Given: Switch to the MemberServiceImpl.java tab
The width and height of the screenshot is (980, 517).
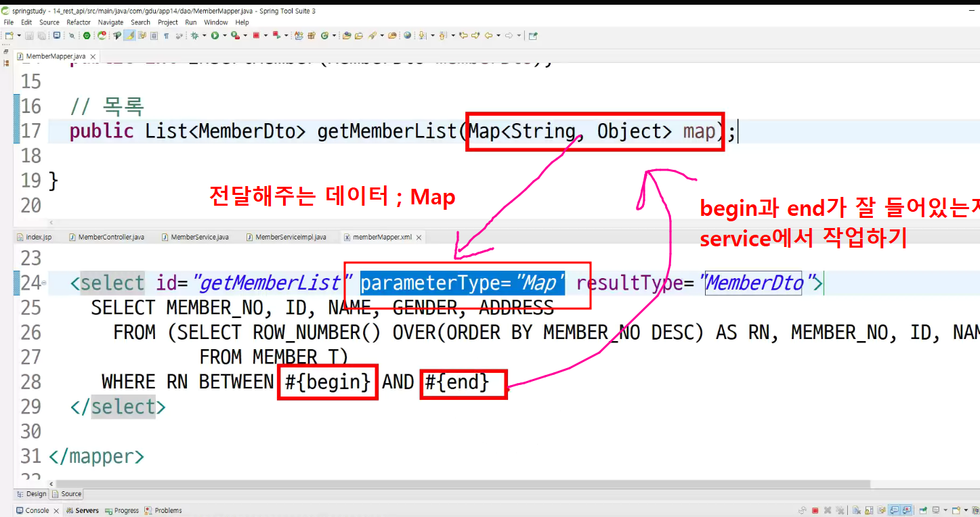Looking at the screenshot, I should tap(286, 238).
